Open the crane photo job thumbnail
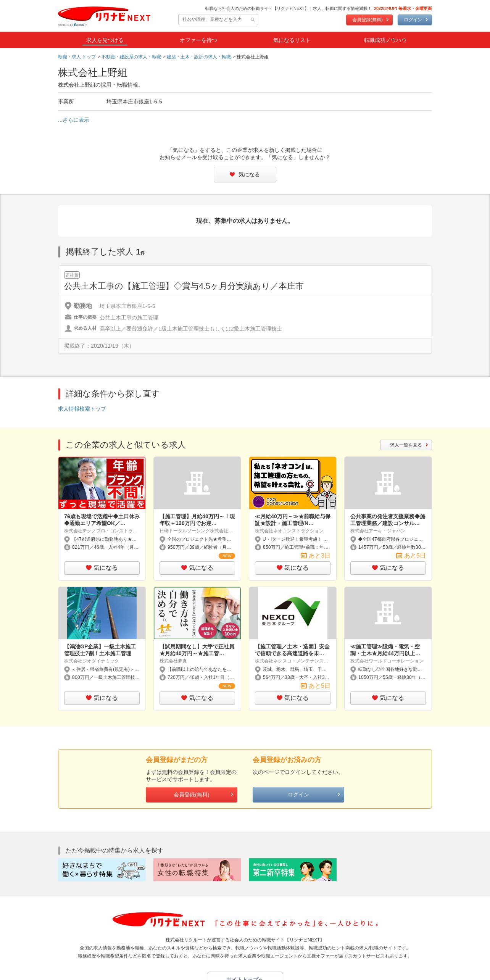490x980 pixels. pyautogui.click(x=102, y=613)
